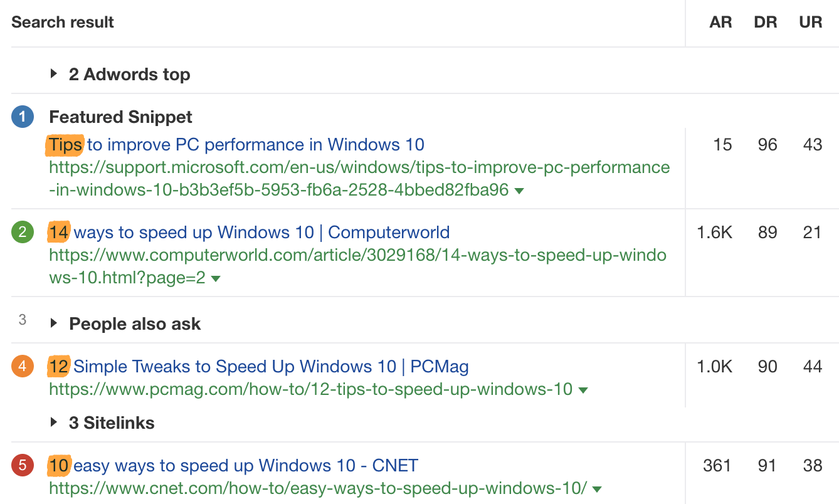Click the red position 5 badge
This screenshot has height=504, width=839.
23,466
